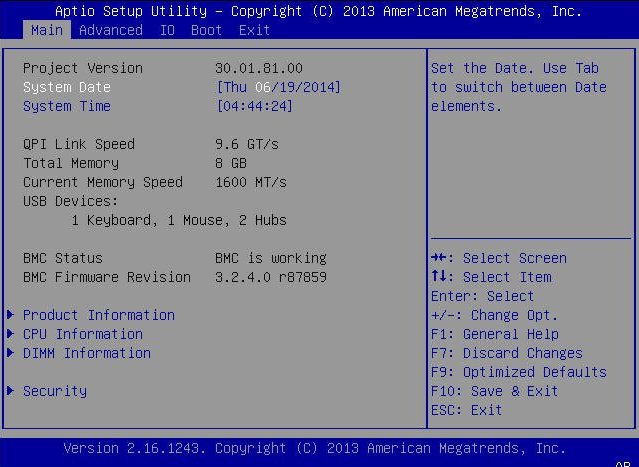Open the Security submenu

tap(55, 391)
